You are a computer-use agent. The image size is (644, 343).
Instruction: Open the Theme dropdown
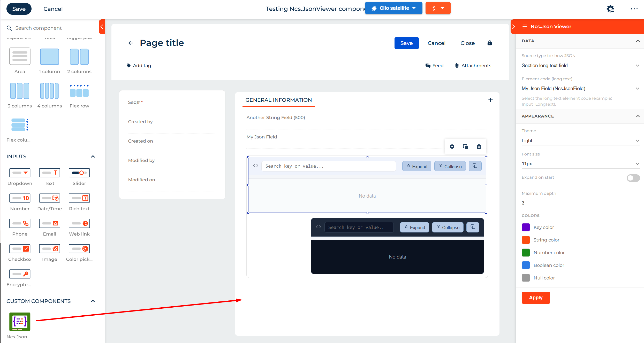[x=580, y=141]
